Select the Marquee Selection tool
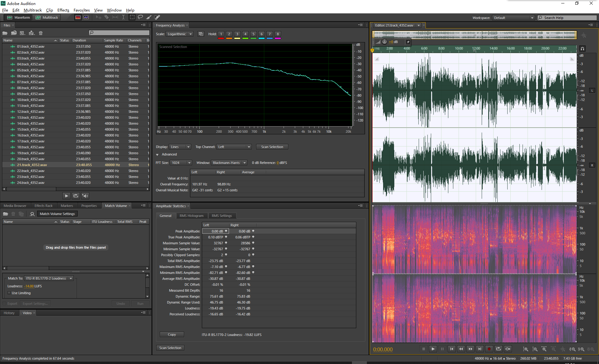The height and width of the screenshot is (364, 599). pyautogui.click(x=132, y=17)
